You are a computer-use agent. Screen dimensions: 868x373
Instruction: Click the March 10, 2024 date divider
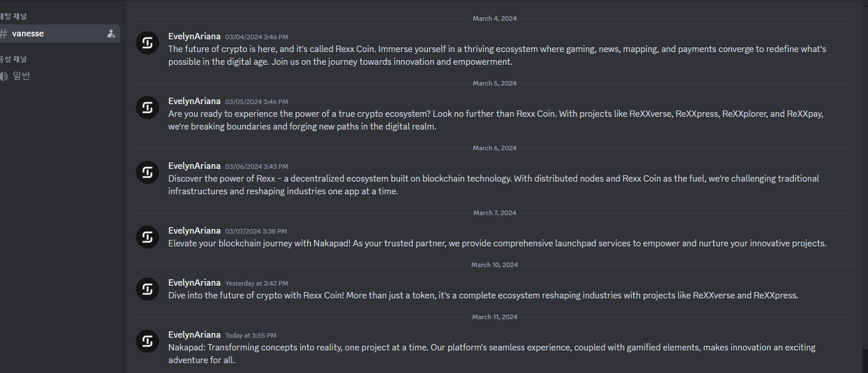(x=494, y=265)
